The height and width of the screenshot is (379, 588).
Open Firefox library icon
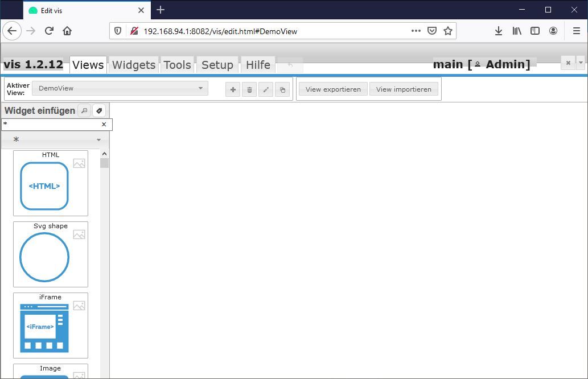tap(517, 31)
